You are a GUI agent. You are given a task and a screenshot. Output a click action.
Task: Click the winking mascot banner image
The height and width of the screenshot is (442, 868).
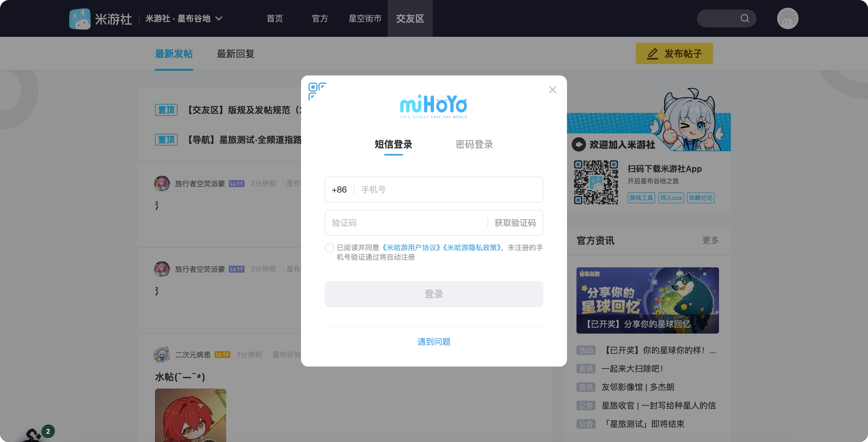pos(649,120)
